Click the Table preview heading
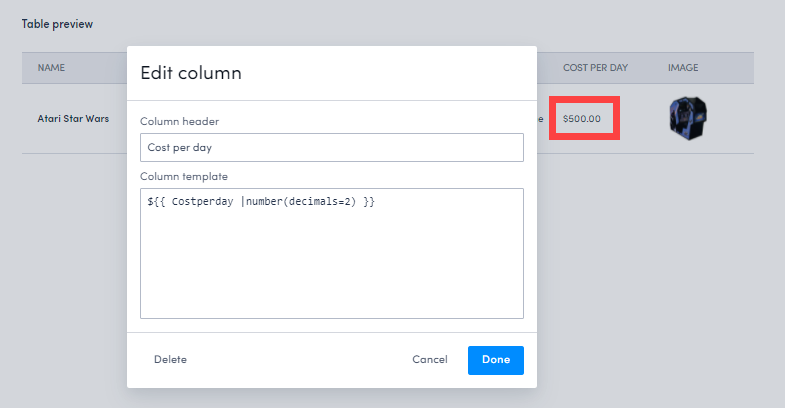785x408 pixels. tap(57, 24)
